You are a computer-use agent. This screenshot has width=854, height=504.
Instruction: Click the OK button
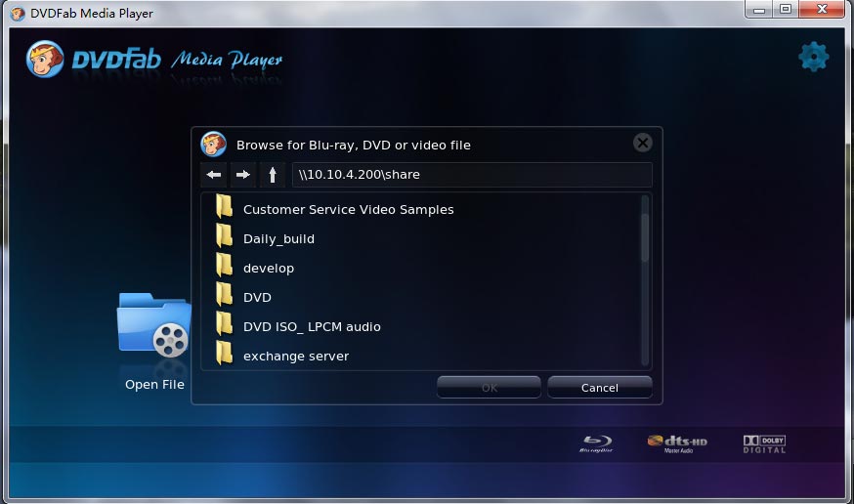(x=490, y=388)
